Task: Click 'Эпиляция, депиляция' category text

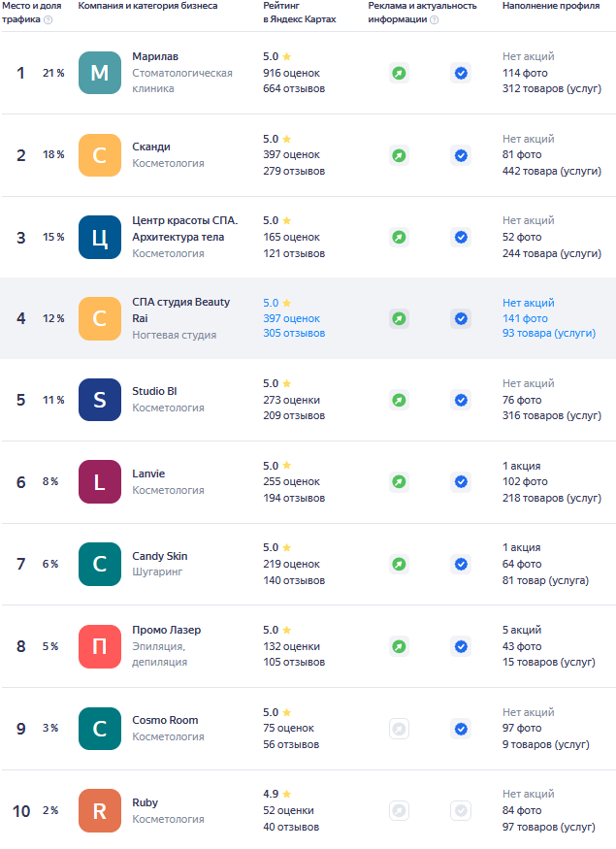Action: (160, 654)
